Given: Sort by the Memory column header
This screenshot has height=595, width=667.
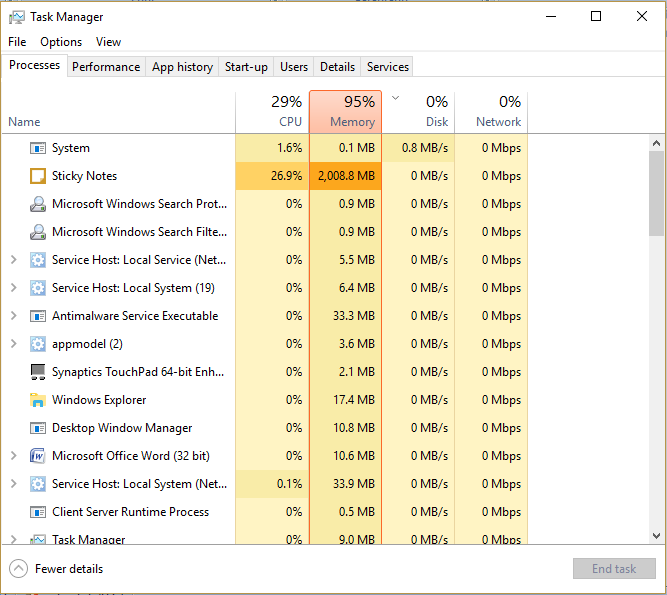Looking at the screenshot, I should 345,112.
